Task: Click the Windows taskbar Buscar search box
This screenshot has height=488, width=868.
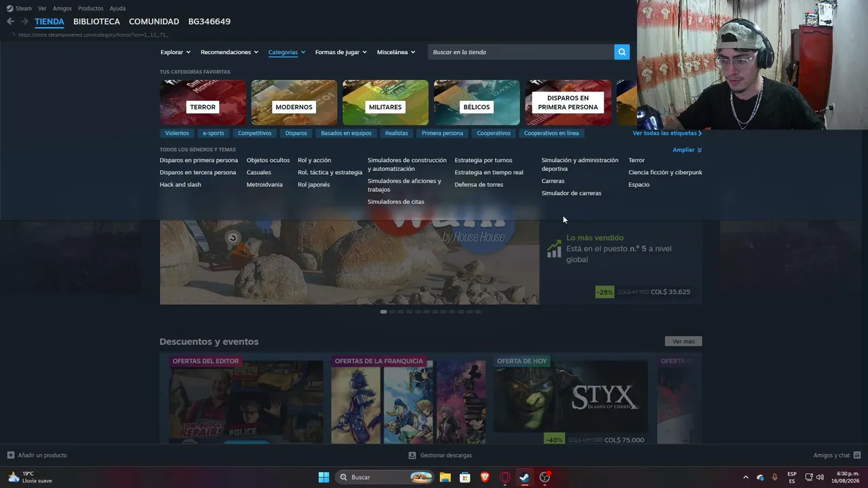Action: click(x=385, y=477)
